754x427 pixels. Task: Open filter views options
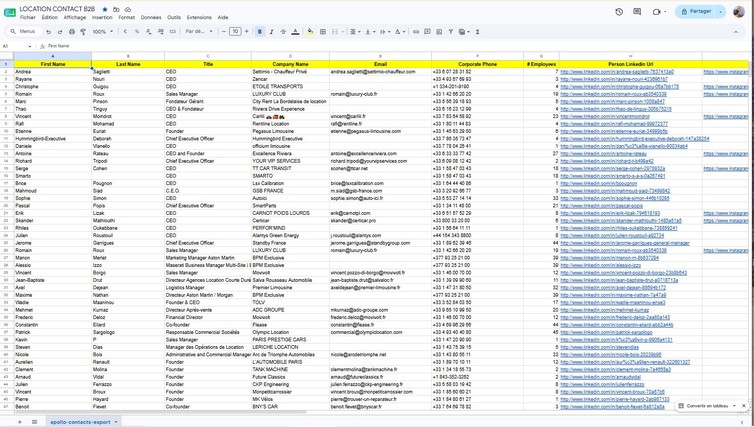[x=464, y=32]
